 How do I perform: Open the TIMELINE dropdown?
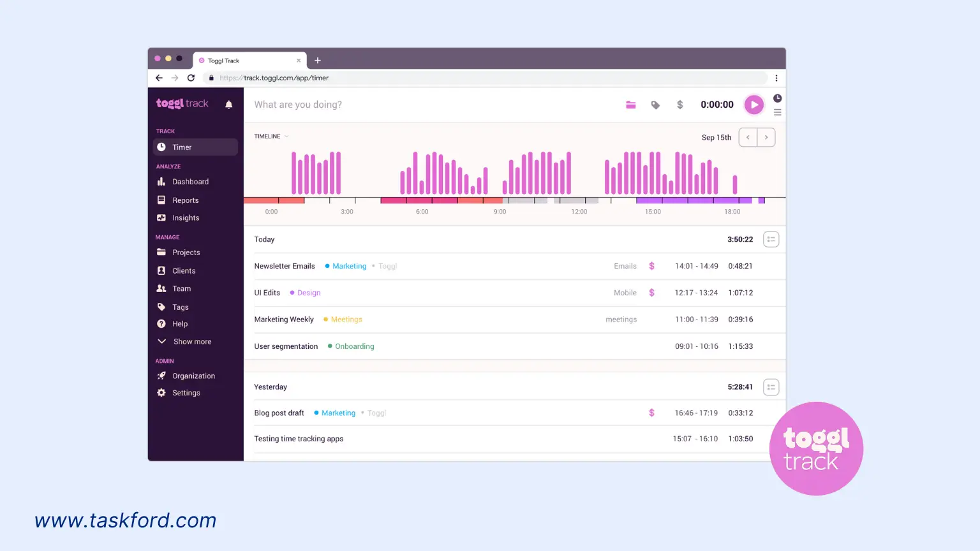[272, 136]
